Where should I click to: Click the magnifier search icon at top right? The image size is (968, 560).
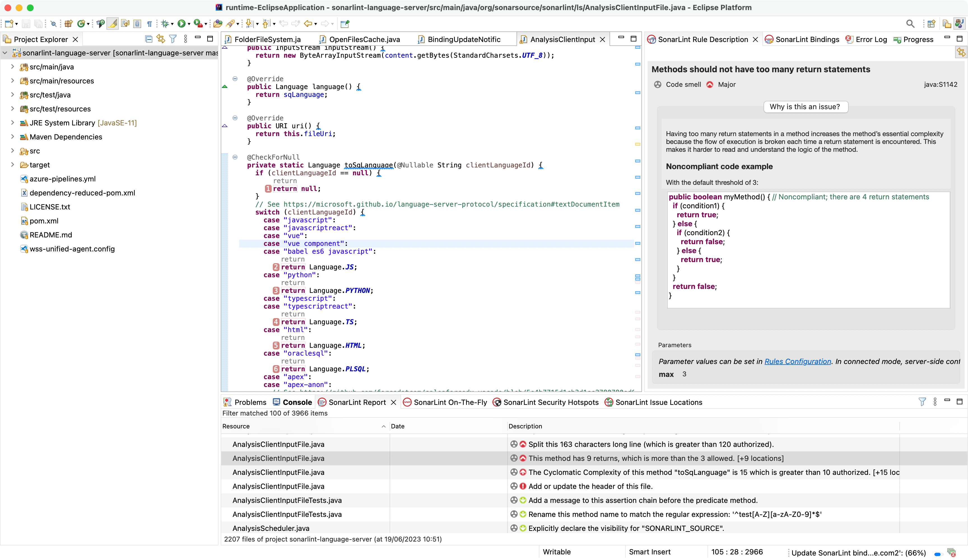tap(910, 24)
